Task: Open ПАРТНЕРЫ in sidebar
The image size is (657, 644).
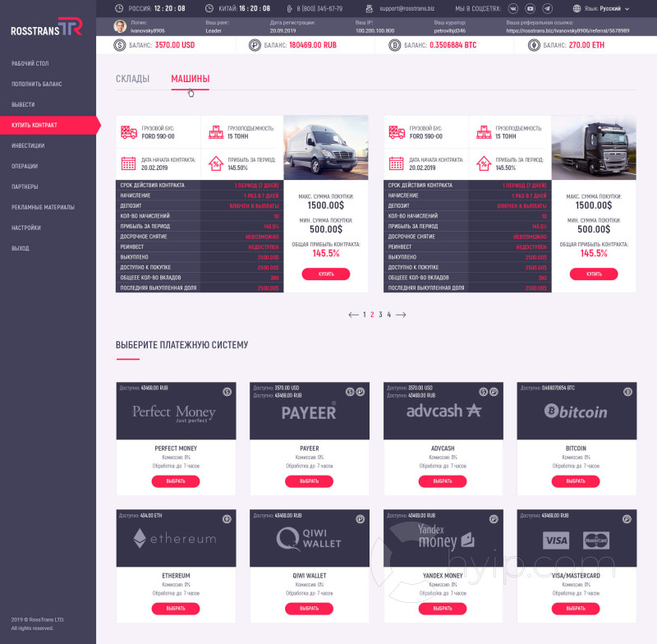Action: [x=25, y=186]
